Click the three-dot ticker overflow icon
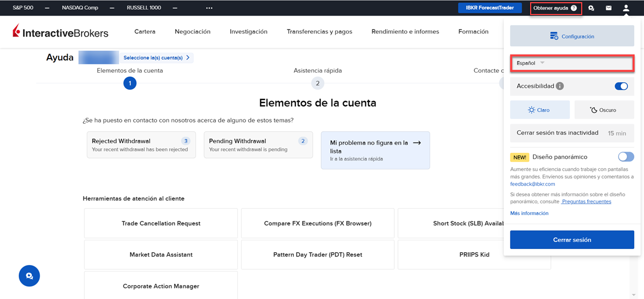The height and width of the screenshot is (299, 644). point(209,8)
